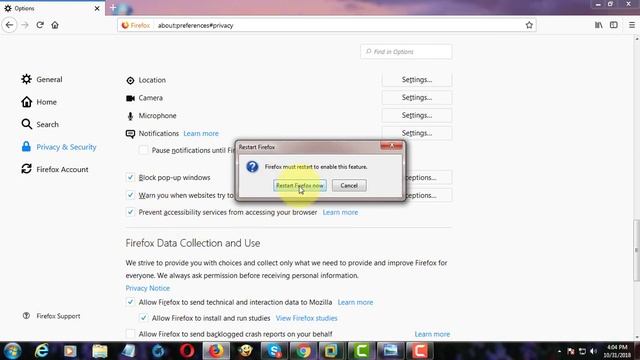This screenshot has width=640, height=360.
Task: Uncheck Block pop-up windows
Action: pos(130,178)
